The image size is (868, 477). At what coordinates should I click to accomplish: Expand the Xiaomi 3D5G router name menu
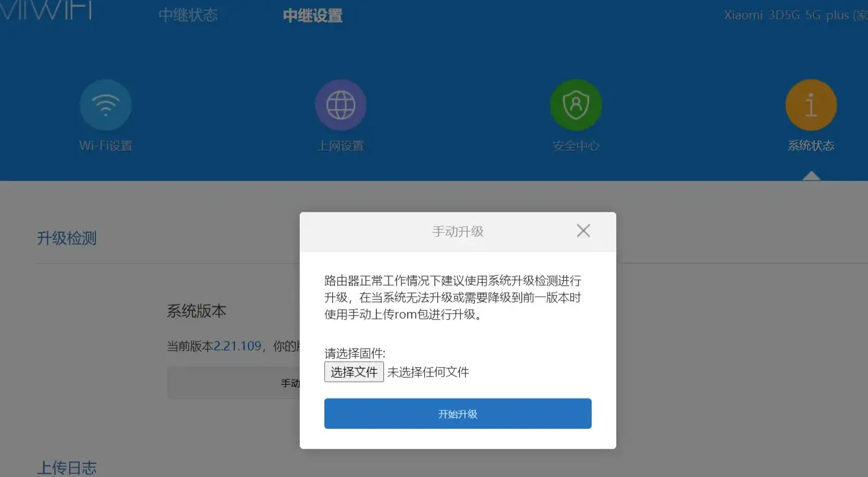tap(795, 16)
